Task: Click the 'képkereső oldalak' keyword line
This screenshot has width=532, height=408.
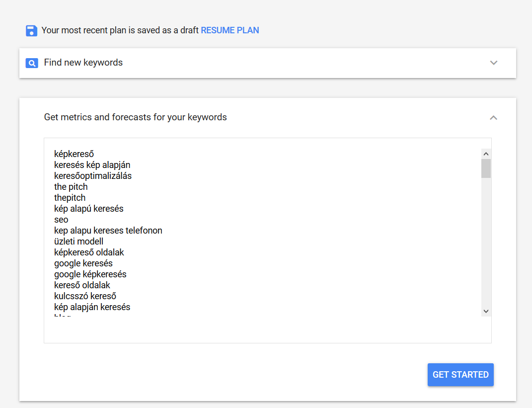Action: pyautogui.click(x=89, y=252)
